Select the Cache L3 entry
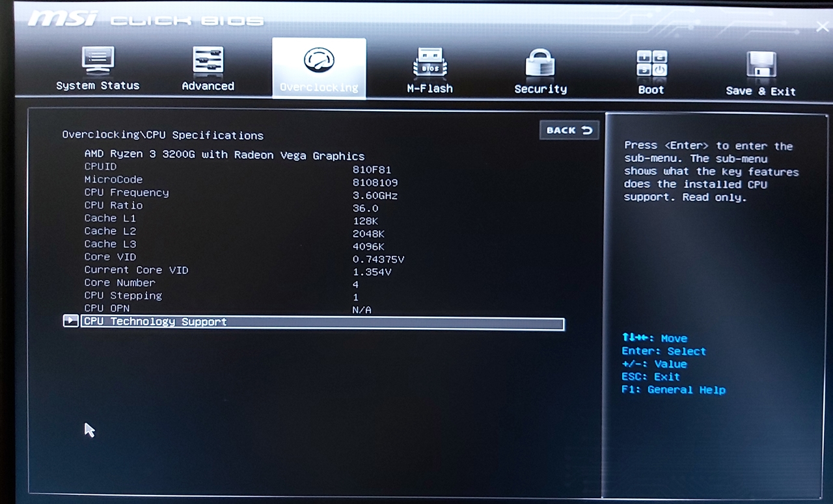 tap(110, 244)
